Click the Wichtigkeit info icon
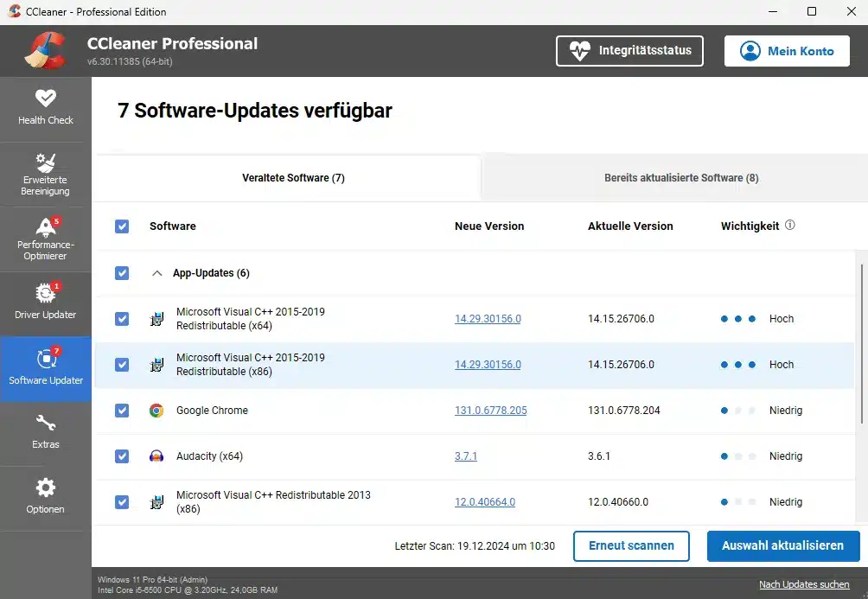The height and width of the screenshot is (599, 868). click(x=790, y=225)
